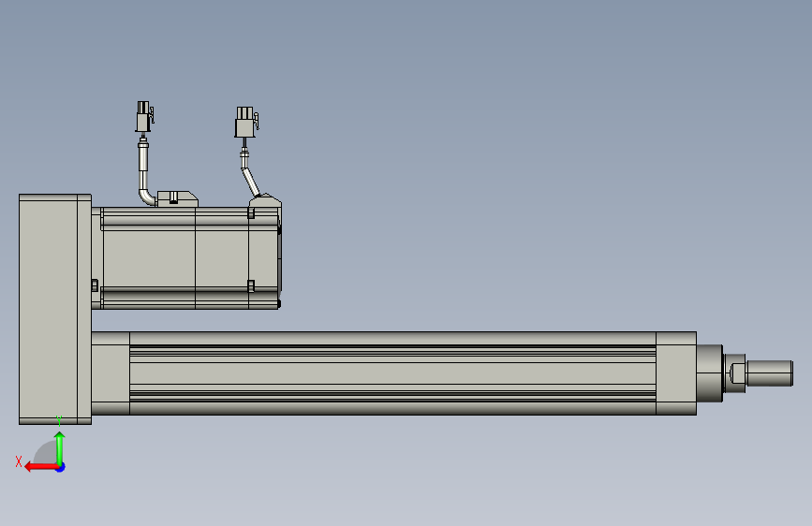The image size is (812, 526).
Task: Select the front end cap of the cylinder
Action: click(x=676, y=373)
